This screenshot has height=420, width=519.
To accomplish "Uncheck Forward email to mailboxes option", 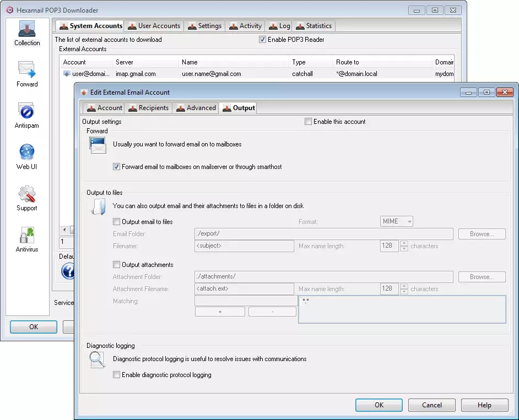I will pos(116,167).
